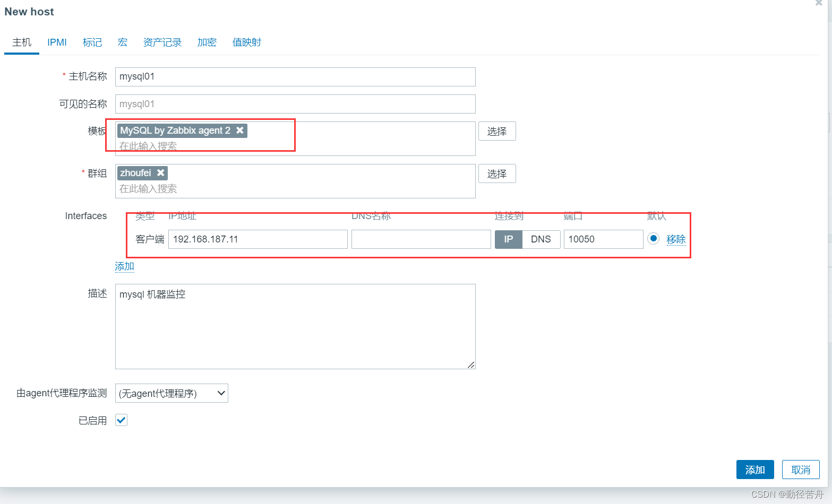Click the description resize handle
832x504 pixels.
coord(471,364)
